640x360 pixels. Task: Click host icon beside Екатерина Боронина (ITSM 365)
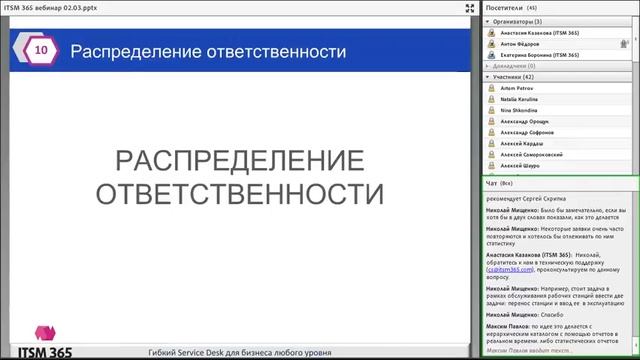[491, 55]
